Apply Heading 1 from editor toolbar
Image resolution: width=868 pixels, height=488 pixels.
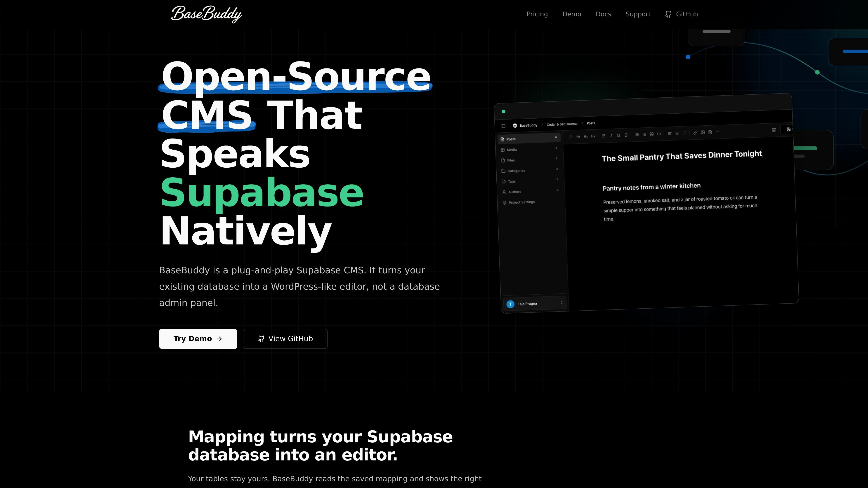point(578,136)
